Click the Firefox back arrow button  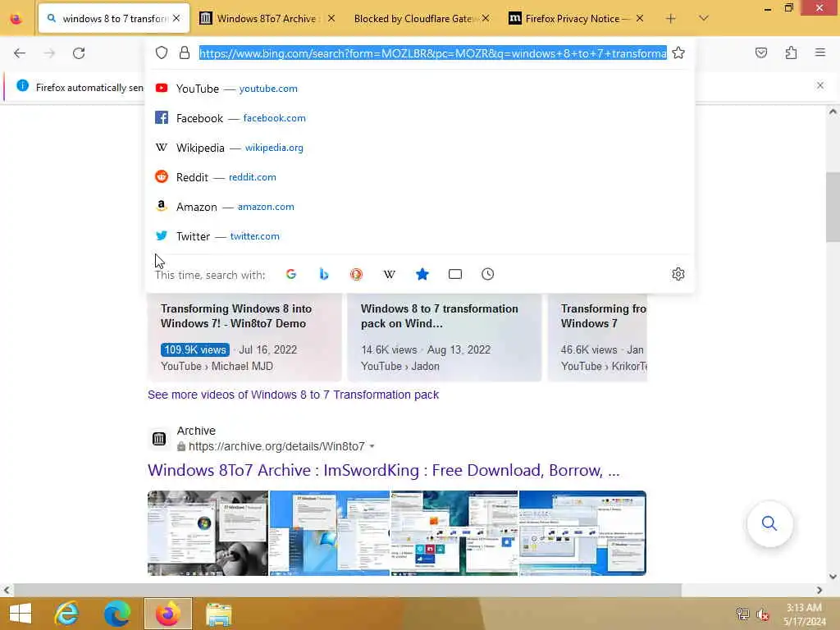[x=20, y=53]
